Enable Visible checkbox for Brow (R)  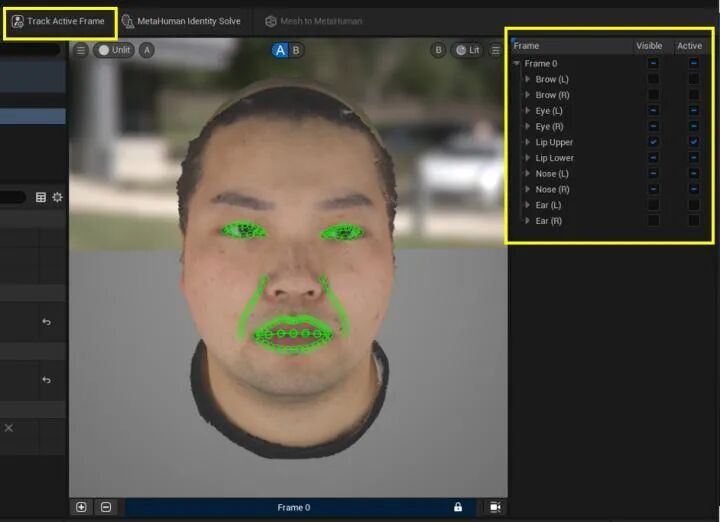653,95
